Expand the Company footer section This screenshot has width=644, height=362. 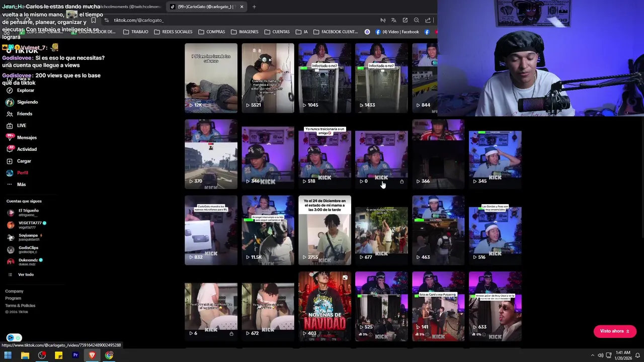pos(14,291)
